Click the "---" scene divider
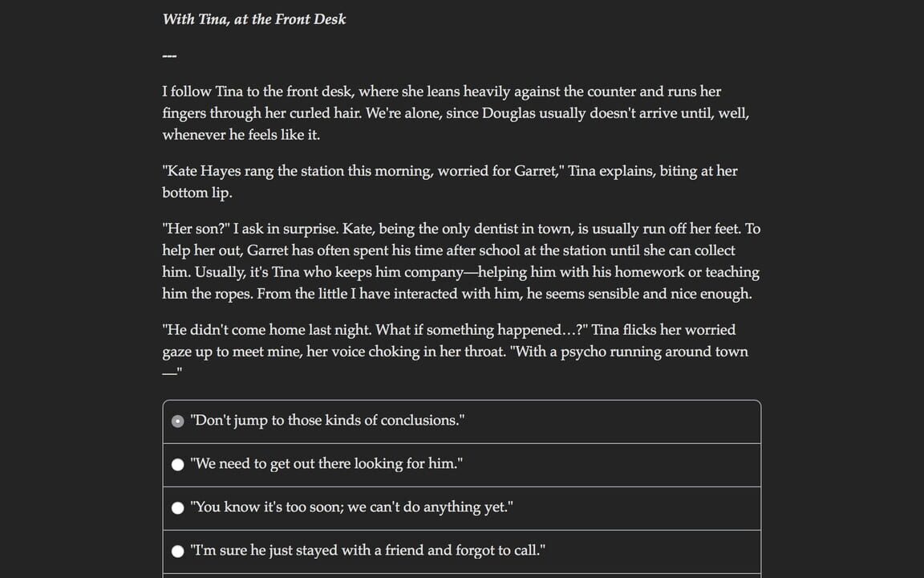924x578 pixels. point(169,55)
